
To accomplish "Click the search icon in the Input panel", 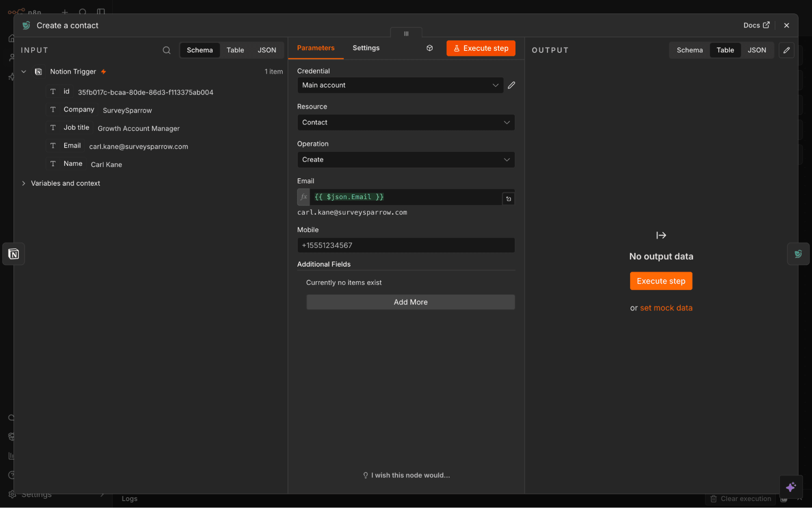I will tap(167, 50).
